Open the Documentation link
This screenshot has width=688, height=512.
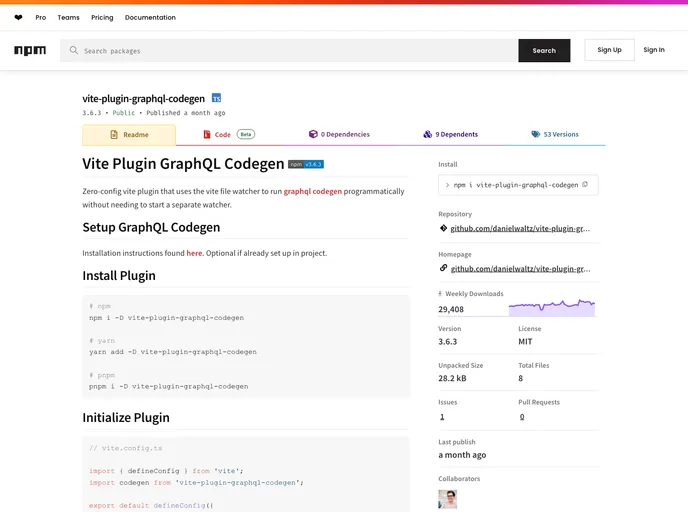(x=150, y=18)
